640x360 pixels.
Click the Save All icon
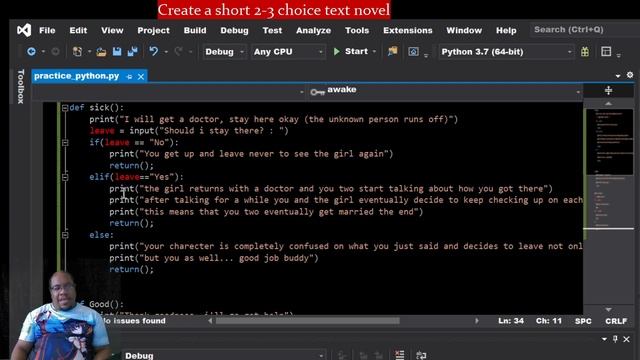tap(133, 51)
